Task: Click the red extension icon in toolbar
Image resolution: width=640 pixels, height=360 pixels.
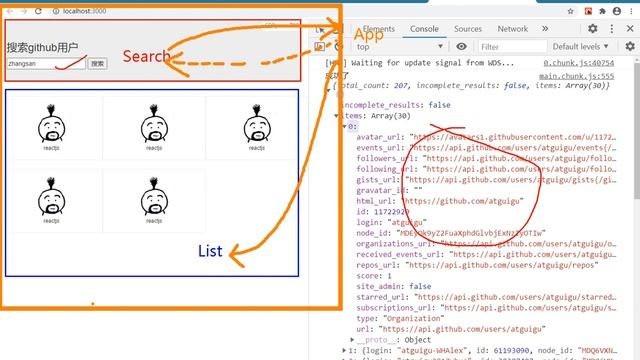Action: click(588, 11)
